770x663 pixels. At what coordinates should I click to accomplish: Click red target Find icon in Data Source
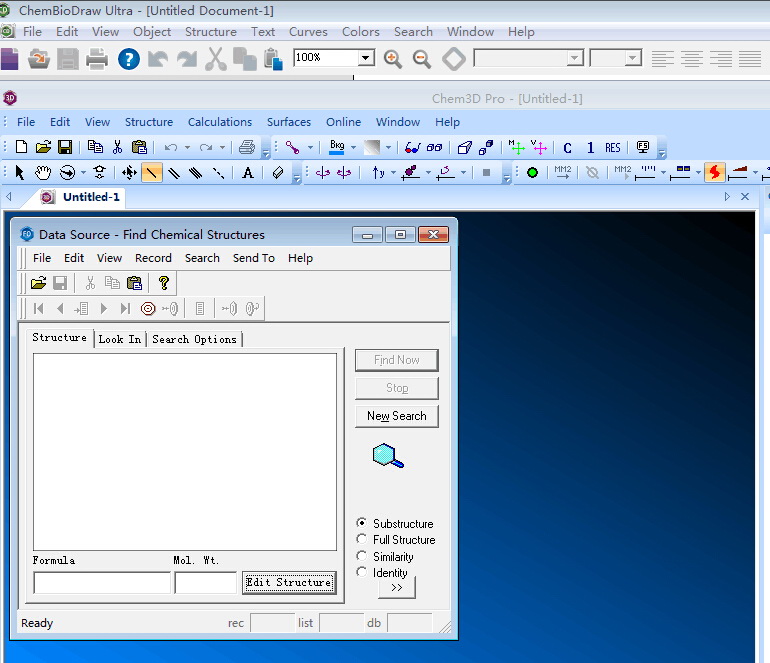coord(148,308)
